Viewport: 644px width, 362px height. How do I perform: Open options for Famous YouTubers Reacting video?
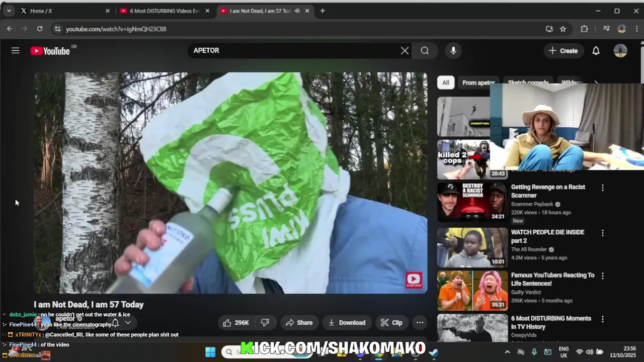(x=602, y=276)
